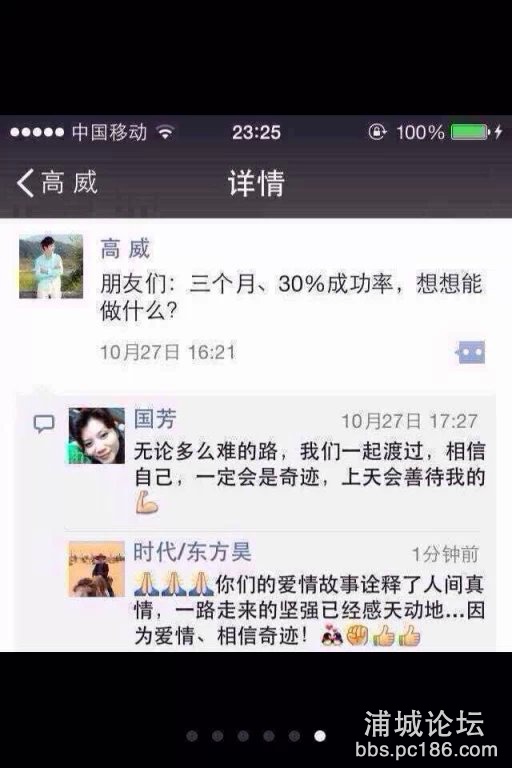This screenshot has width=512, height=768.
Task: Tap the 中国移动 carrier signal dots
Action: point(37,132)
